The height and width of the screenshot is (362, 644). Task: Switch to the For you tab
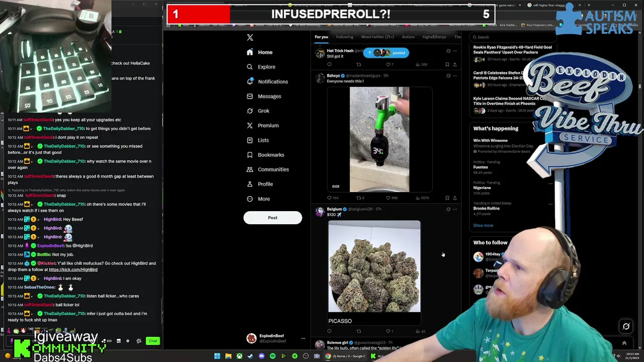coord(321,37)
